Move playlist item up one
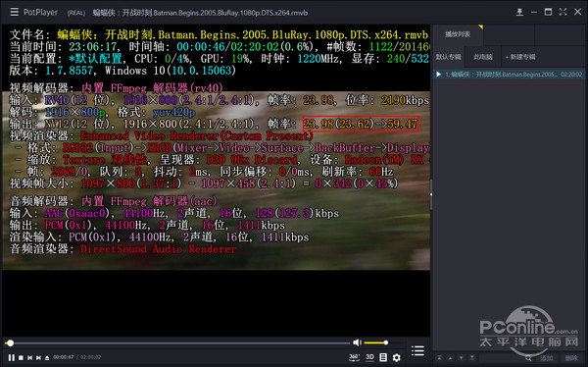This screenshot has height=367, width=588. 451,358
